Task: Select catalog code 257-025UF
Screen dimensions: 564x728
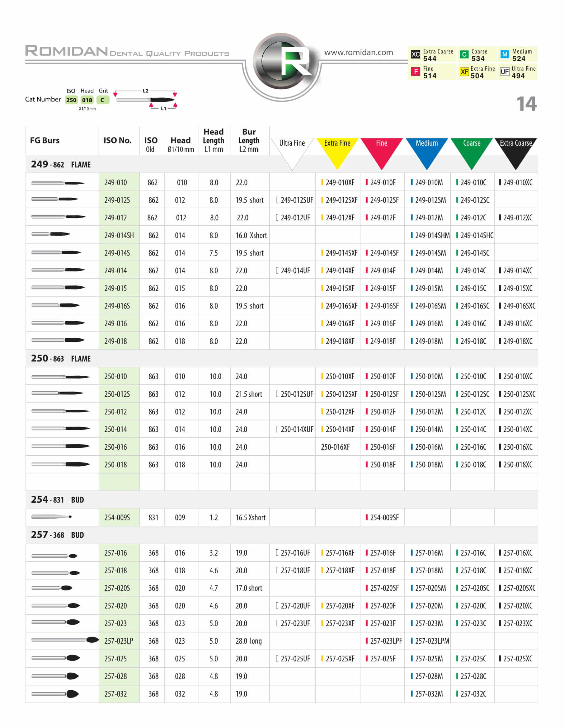Action: 293,658
